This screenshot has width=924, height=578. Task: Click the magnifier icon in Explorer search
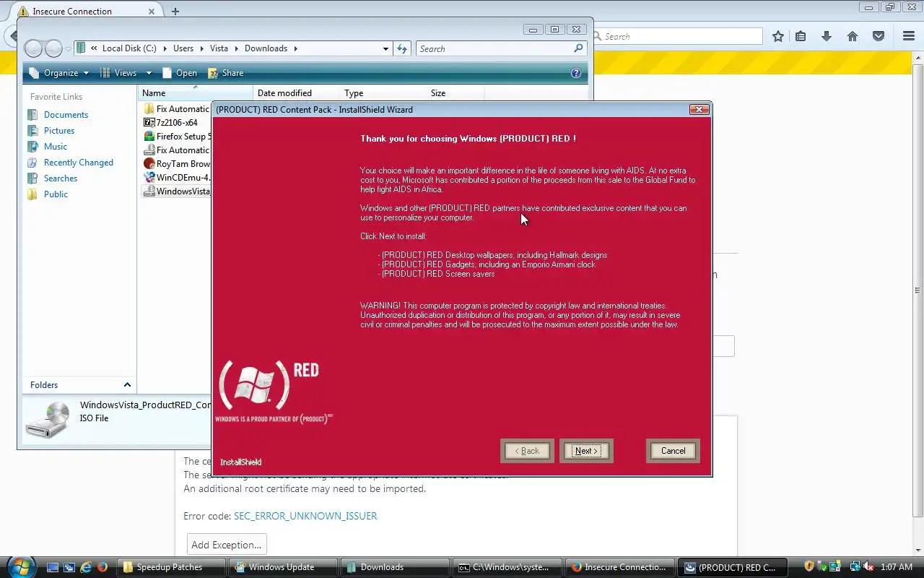578,48
